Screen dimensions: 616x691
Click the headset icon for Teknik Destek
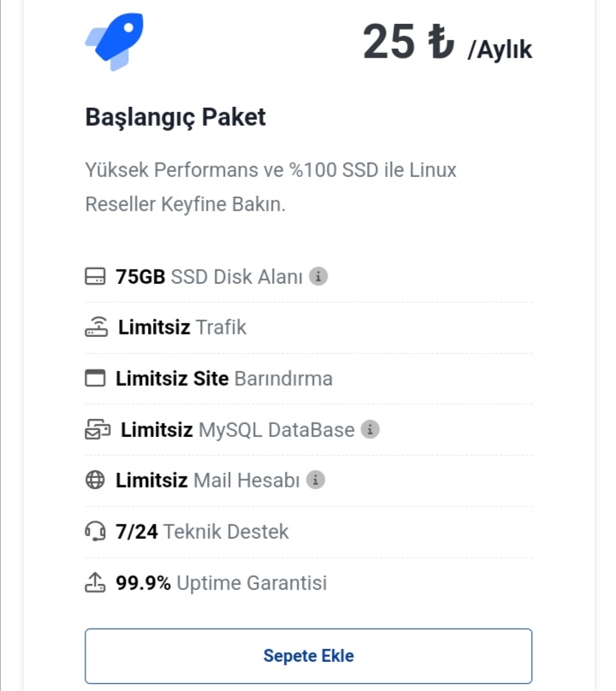95,531
